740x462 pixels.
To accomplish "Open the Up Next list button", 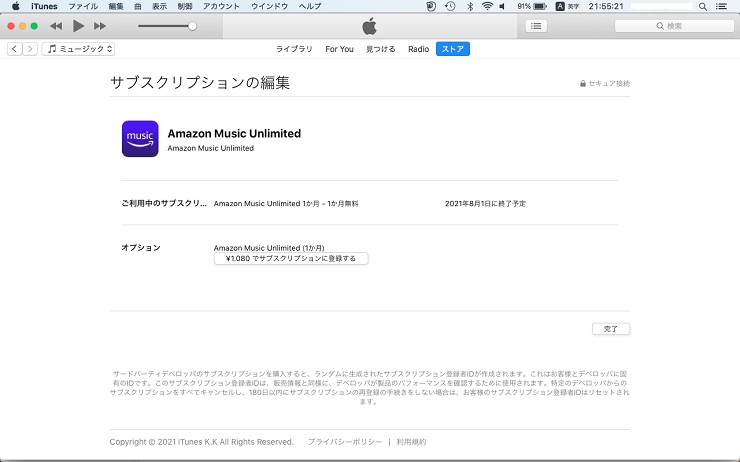I will click(x=536, y=26).
